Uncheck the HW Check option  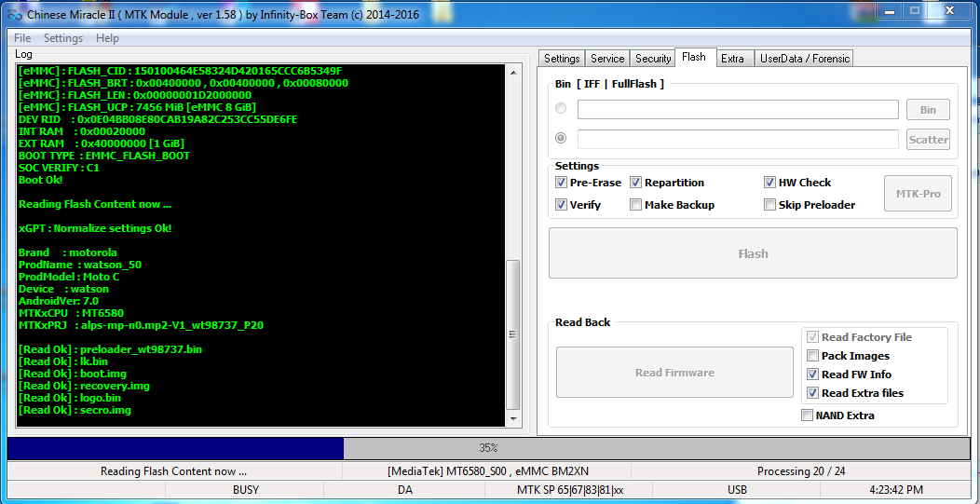coord(770,183)
